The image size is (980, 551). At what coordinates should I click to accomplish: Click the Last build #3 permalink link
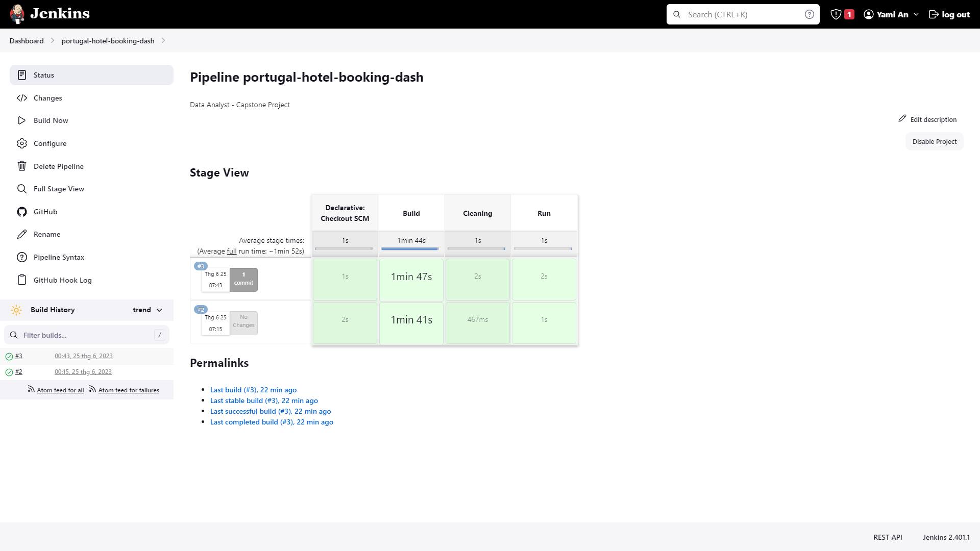pos(253,390)
